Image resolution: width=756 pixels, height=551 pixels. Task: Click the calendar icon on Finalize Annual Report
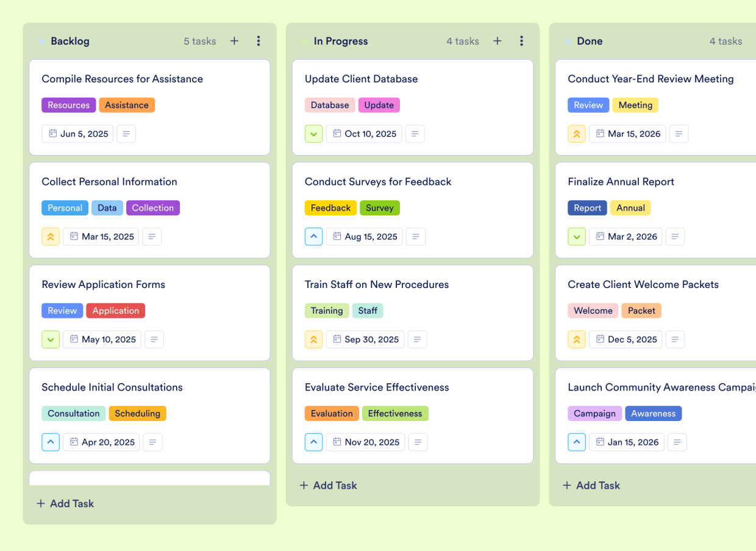point(601,236)
